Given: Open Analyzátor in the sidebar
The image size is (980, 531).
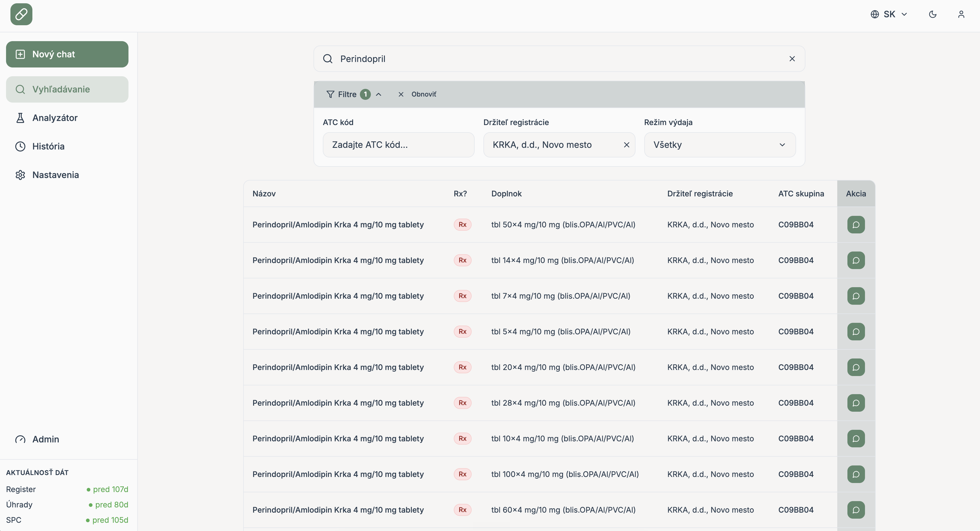Looking at the screenshot, I should pyautogui.click(x=67, y=118).
